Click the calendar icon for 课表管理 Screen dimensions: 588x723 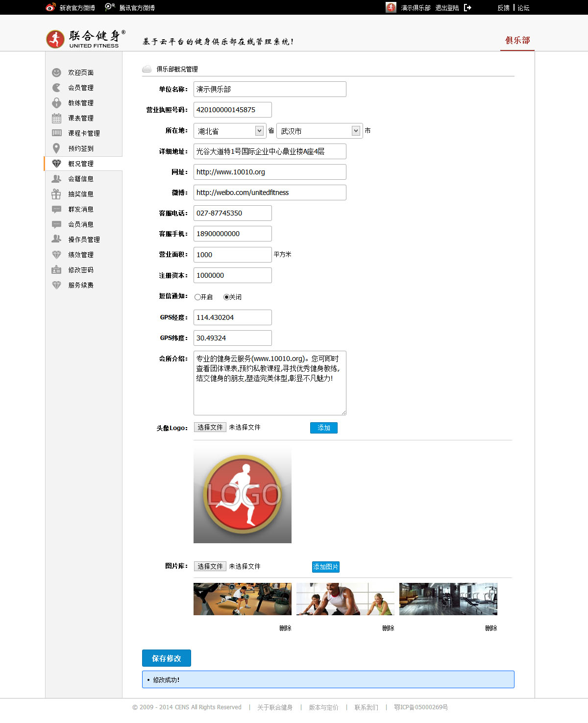(56, 118)
